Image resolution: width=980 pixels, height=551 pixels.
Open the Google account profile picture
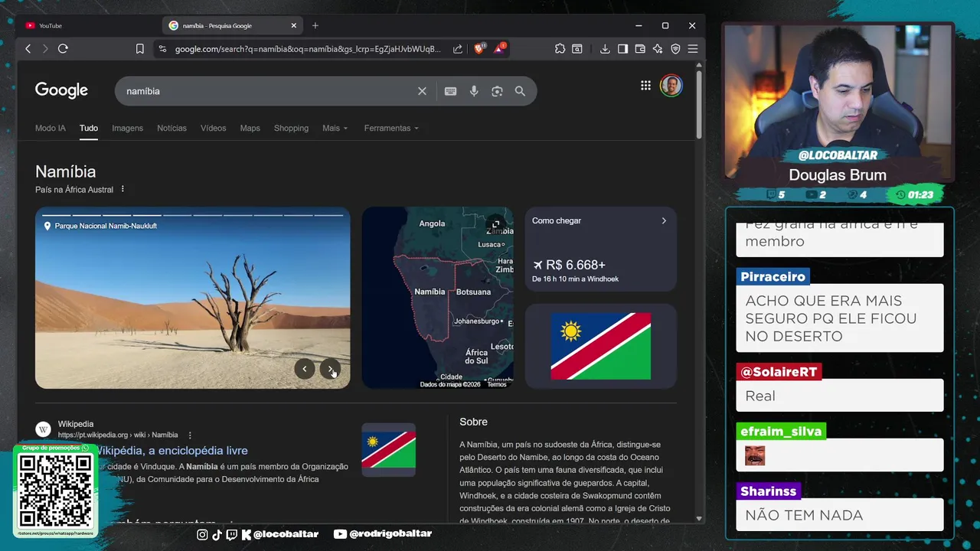coord(671,86)
